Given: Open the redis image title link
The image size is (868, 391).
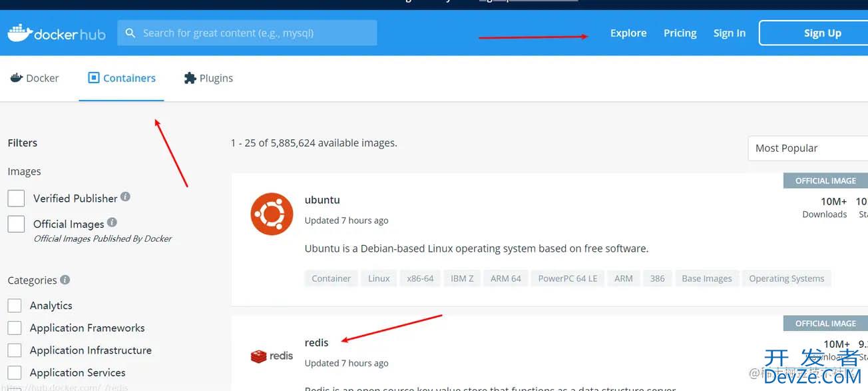Looking at the screenshot, I should 316,342.
